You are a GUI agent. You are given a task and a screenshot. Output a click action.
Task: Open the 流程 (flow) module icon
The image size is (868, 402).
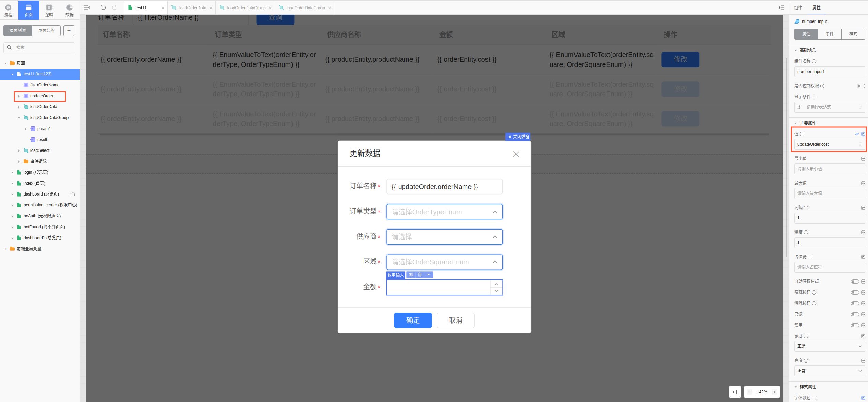[8, 10]
